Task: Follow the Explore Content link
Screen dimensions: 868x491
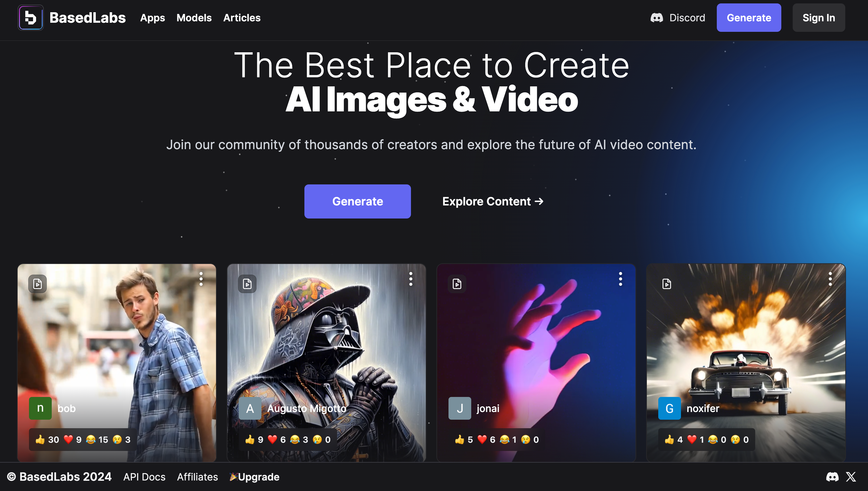Action: point(493,201)
